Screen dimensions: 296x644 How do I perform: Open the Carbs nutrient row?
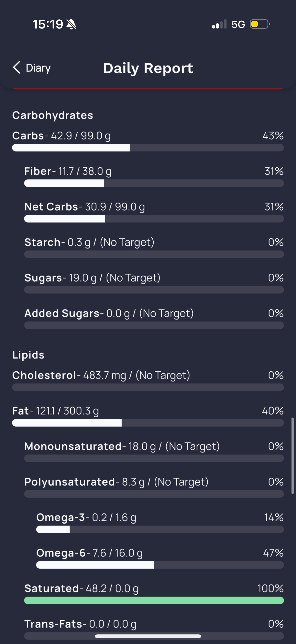click(148, 141)
